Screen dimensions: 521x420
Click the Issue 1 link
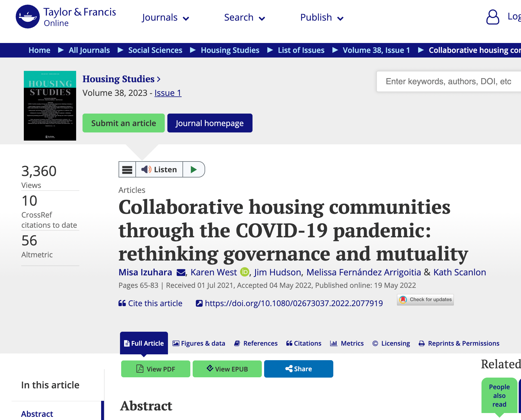[168, 93]
